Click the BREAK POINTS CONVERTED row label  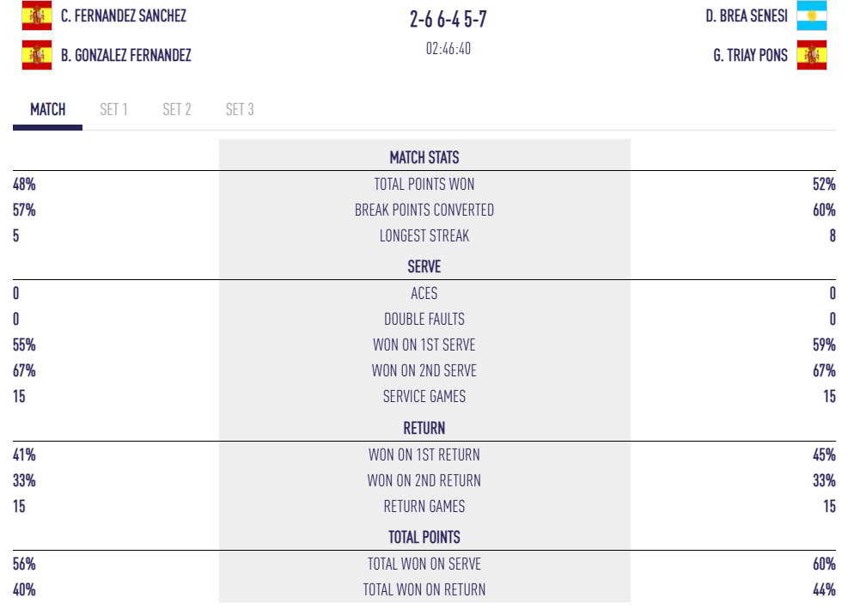coord(424,210)
